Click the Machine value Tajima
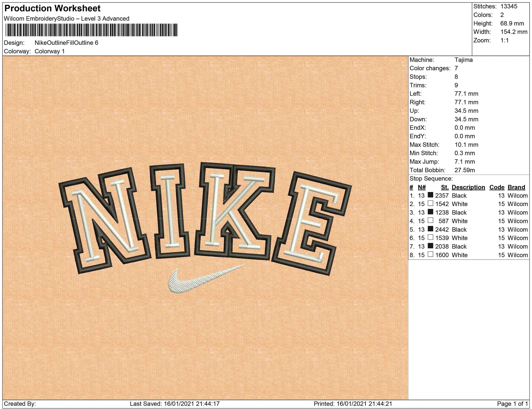 463,60
